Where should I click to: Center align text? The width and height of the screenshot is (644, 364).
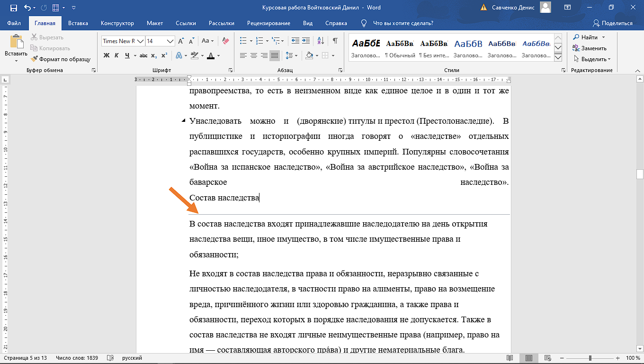[254, 55]
